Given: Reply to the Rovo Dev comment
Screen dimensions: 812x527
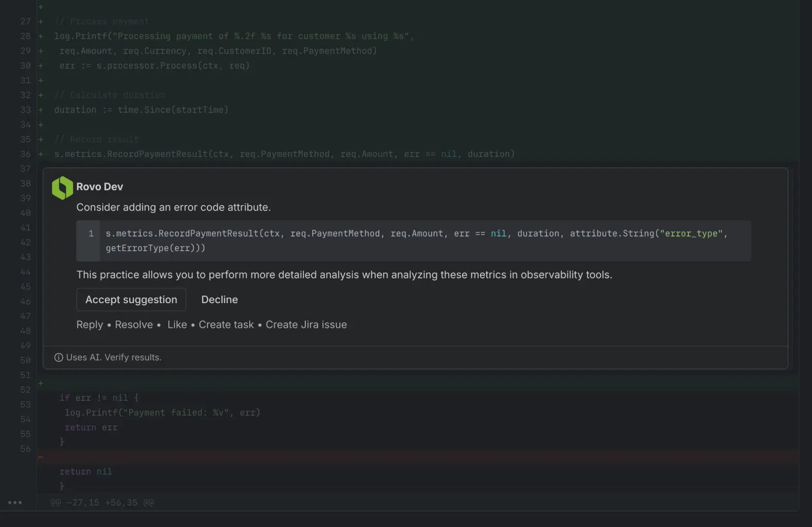Looking at the screenshot, I should 90,325.
